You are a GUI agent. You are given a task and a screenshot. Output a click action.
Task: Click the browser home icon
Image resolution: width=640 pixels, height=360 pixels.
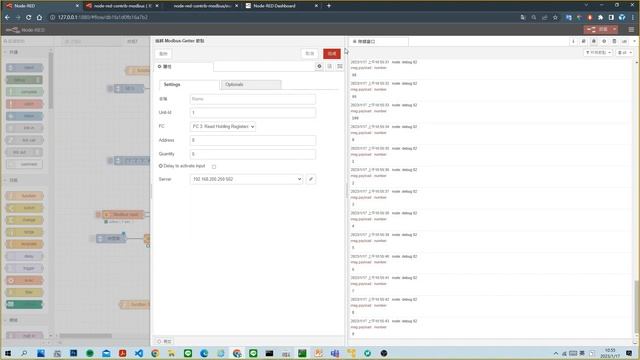click(x=39, y=18)
